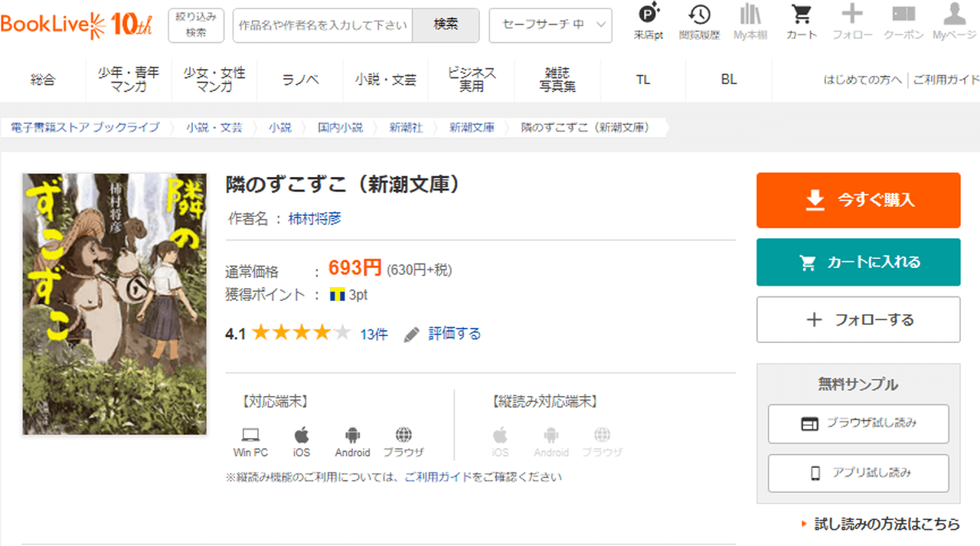Open the 絞り込み検索 filter search
The width and height of the screenshot is (980, 546).
(x=196, y=25)
